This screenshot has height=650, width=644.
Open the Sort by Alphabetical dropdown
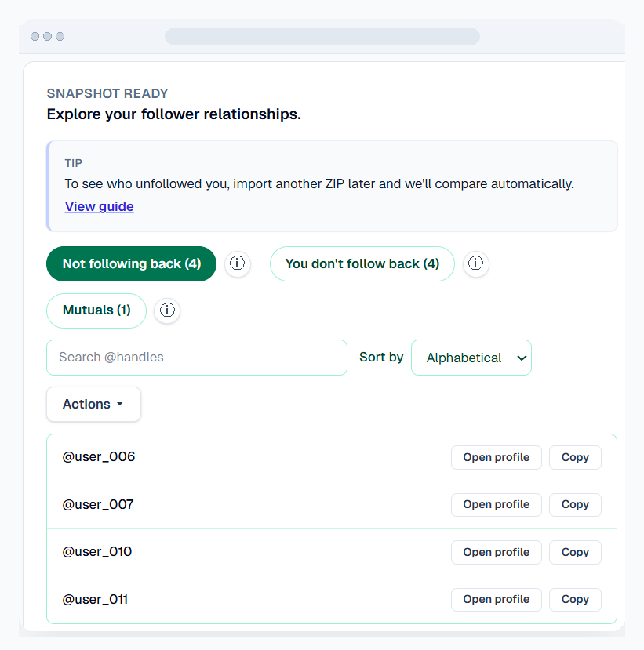pos(471,357)
